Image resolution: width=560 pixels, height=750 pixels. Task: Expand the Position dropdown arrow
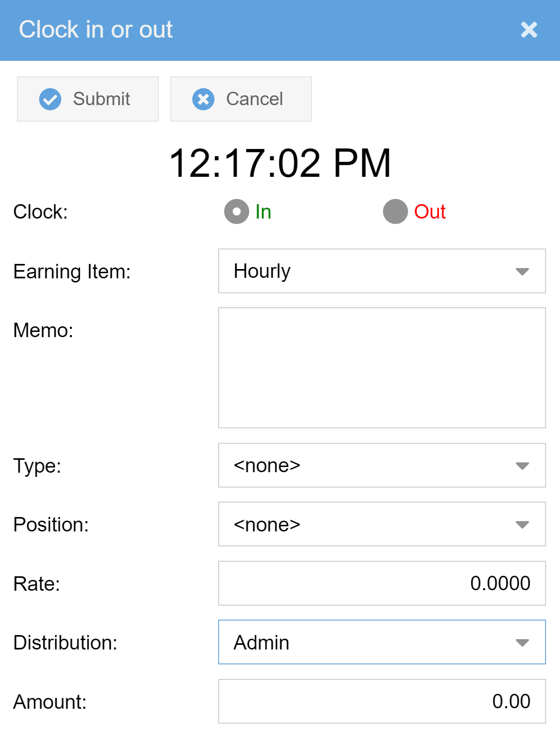click(522, 525)
